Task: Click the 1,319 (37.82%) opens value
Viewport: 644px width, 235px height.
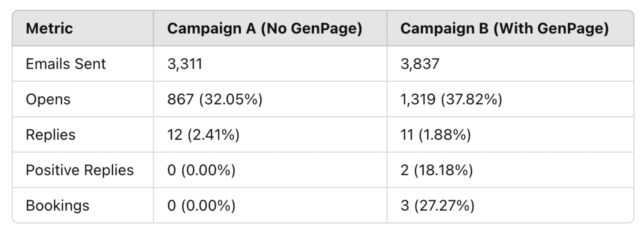Action: tap(451, 99)
